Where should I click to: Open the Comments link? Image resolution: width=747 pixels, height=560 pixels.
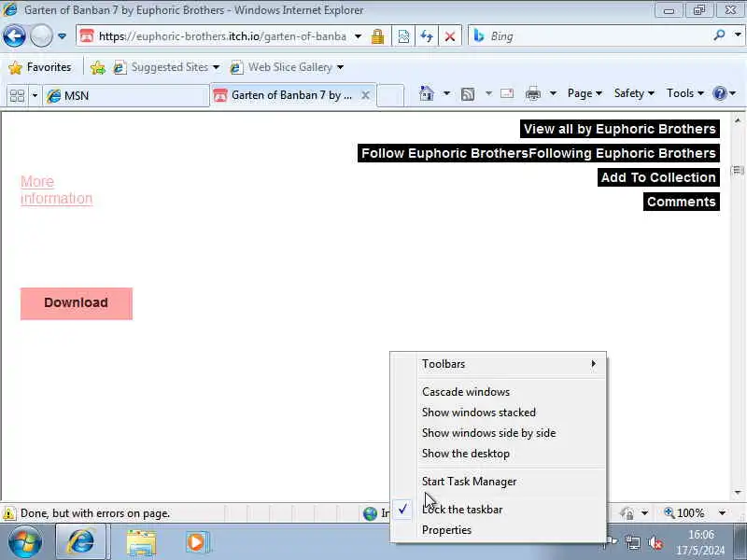coord(682,202)
